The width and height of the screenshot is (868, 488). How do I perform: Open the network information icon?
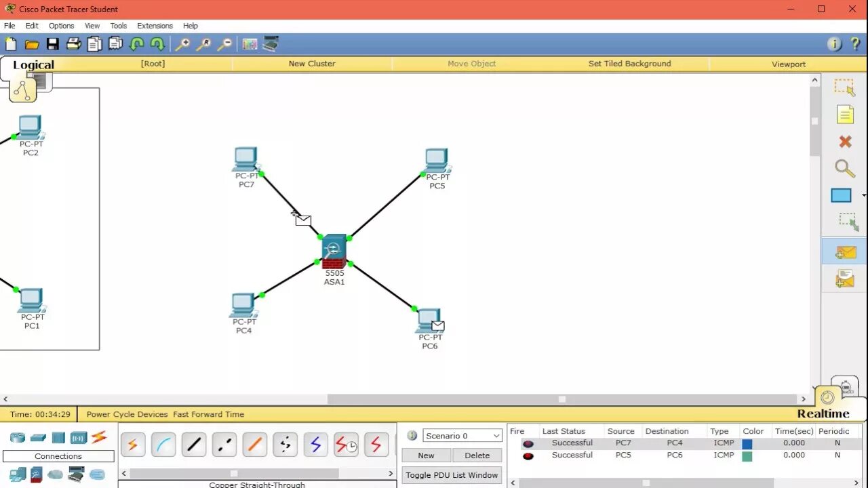pos(835,44)
